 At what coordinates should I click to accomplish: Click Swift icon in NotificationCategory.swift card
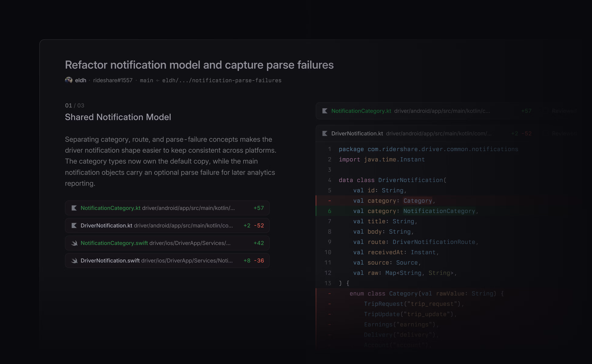coord(74,243)
